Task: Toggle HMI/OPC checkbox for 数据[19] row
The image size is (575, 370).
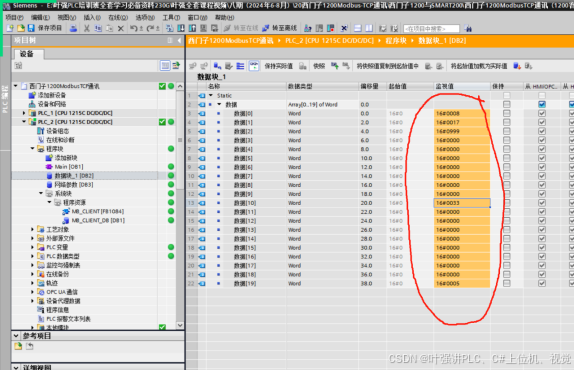Action: click(x=542, y=283)
